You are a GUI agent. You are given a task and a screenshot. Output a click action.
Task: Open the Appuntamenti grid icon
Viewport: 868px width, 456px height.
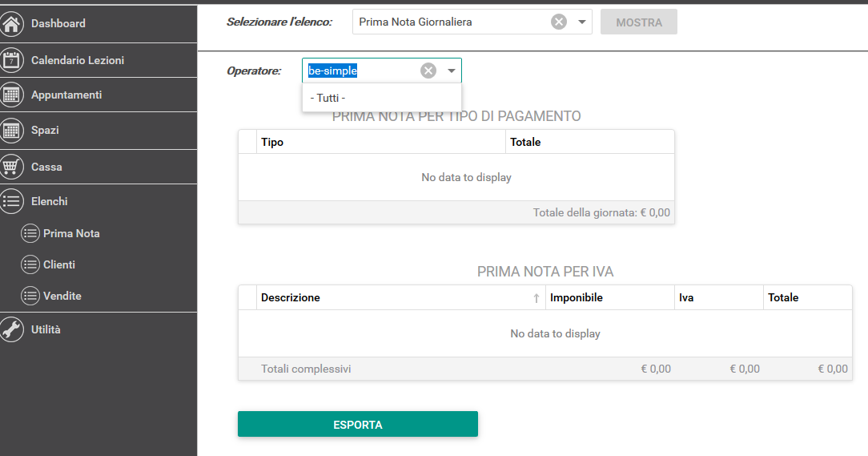click(x=11, y=95)
